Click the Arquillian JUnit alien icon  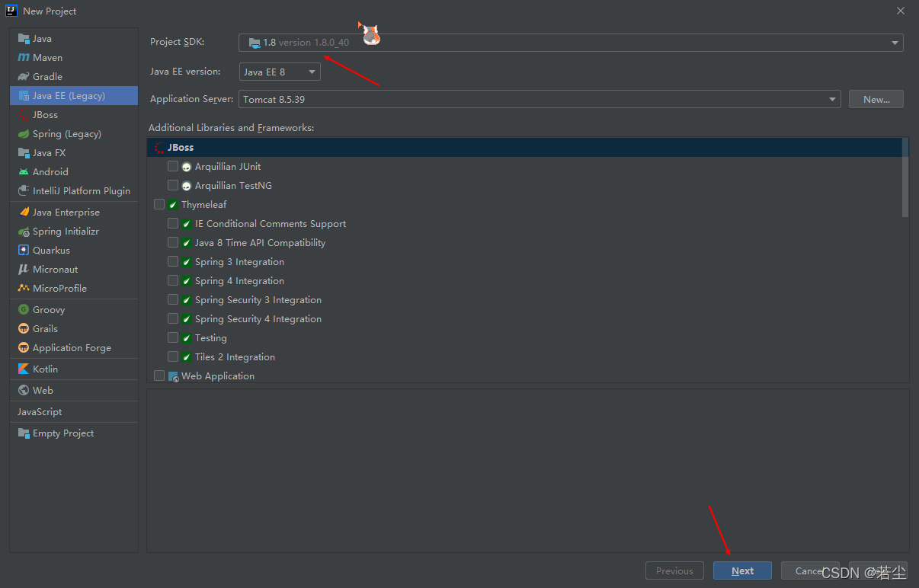click(x=187, y=167)
